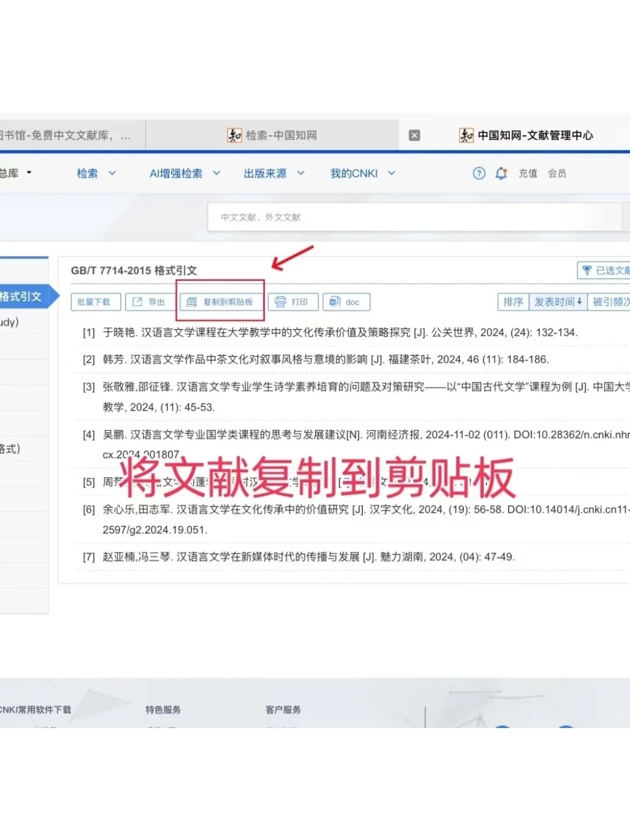630x840 pixels.
Task: Open the 检索 dropdown menu
Action: (96, 173)
